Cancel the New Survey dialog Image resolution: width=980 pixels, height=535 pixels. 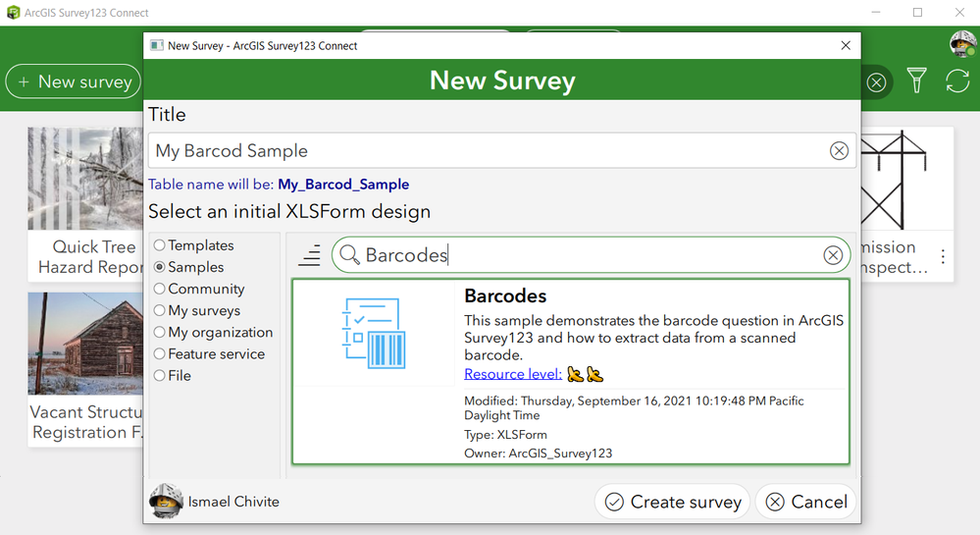806,502
